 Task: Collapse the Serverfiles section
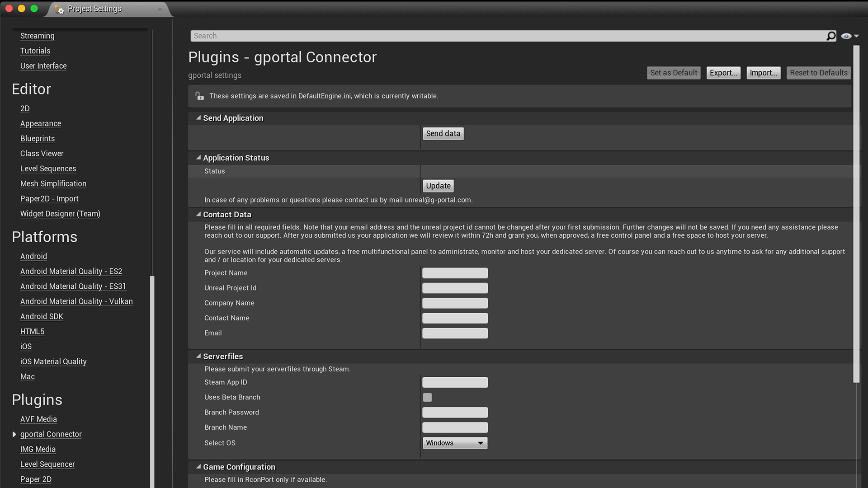click(x=198, y=356)
